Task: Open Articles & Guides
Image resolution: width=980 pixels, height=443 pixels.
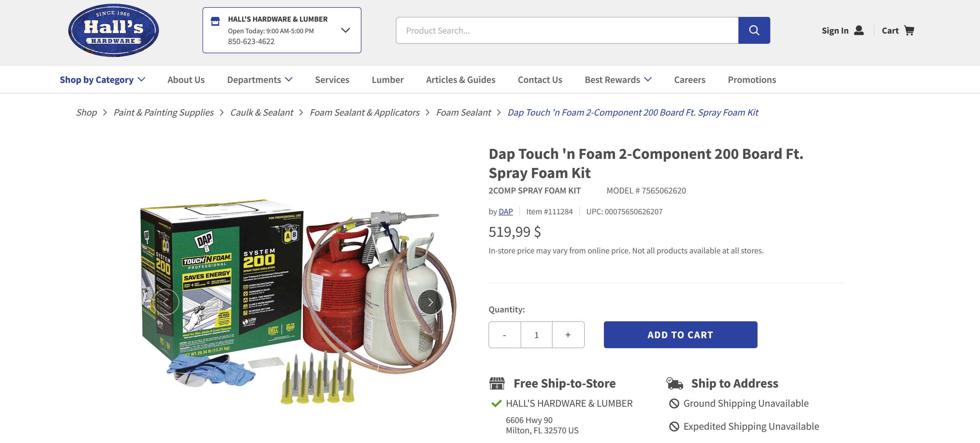Action: 460,80
